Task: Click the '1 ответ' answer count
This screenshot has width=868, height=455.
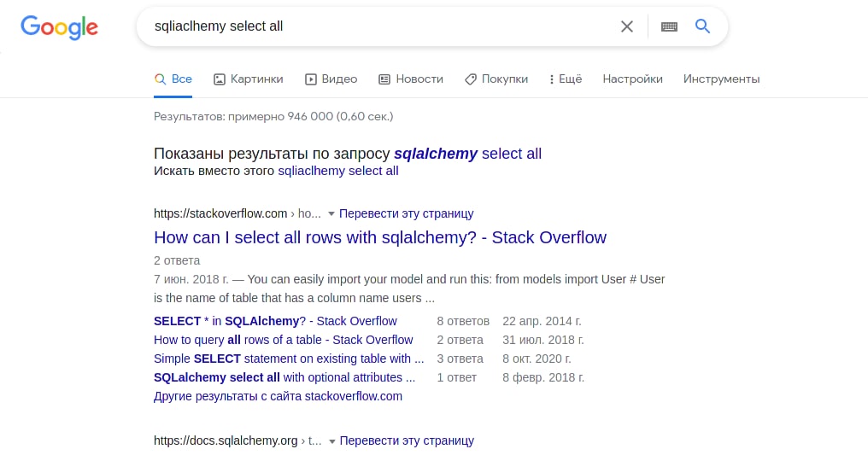Action: pyautogui.click(x=457, y=377)
